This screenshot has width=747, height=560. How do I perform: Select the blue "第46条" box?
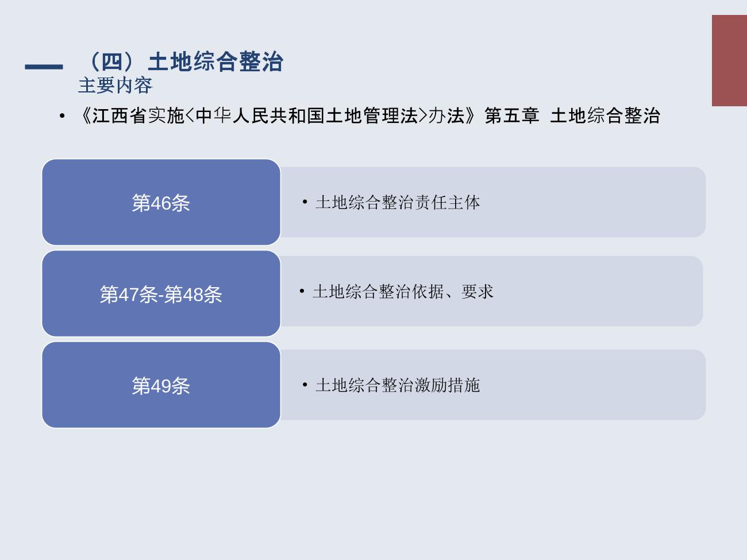161,202
